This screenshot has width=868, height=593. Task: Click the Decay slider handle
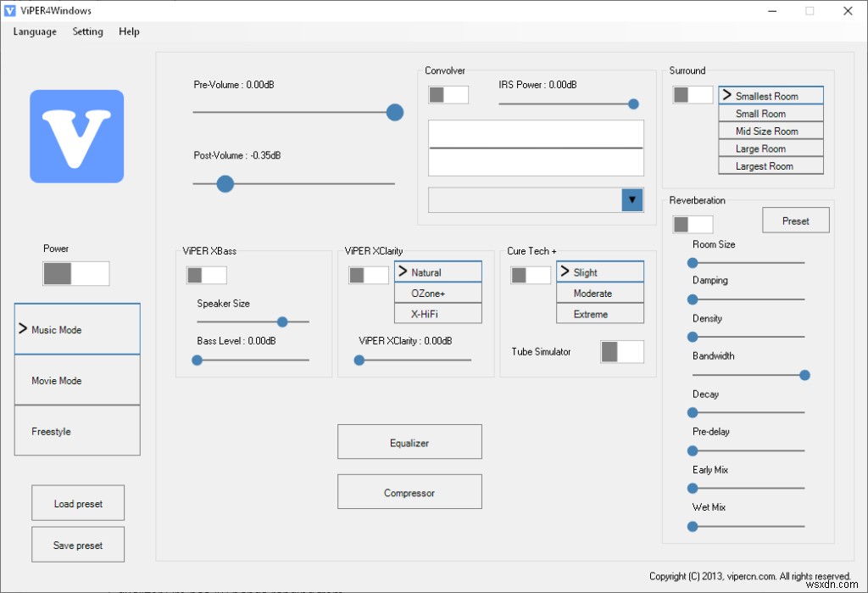coord(692,413)
